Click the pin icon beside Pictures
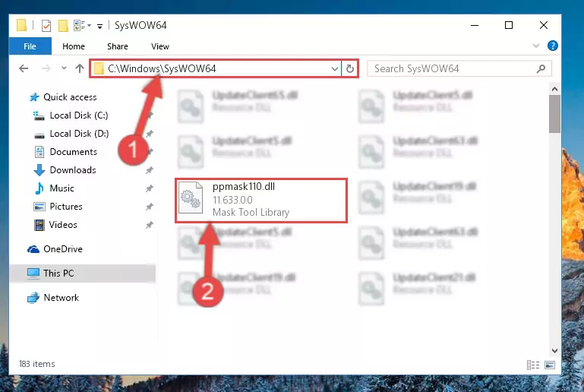This screenshot has width=584, height=392. [150, 207]
